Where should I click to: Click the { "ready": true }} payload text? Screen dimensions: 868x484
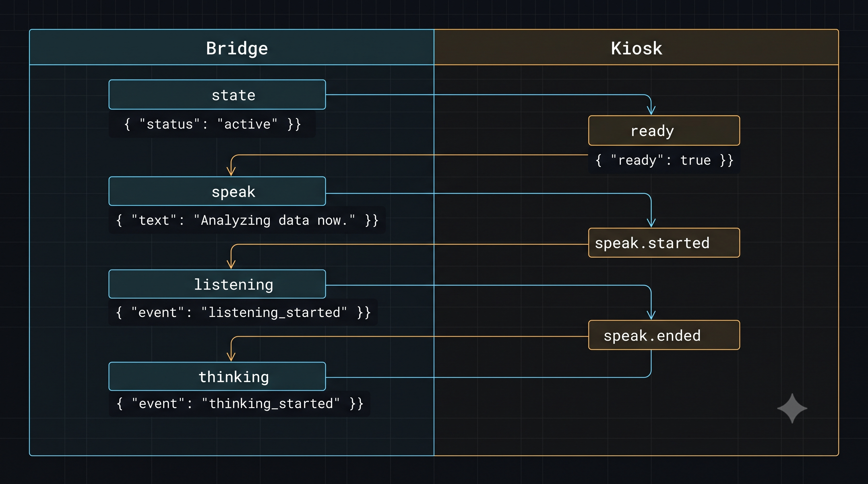pos(664,160)
